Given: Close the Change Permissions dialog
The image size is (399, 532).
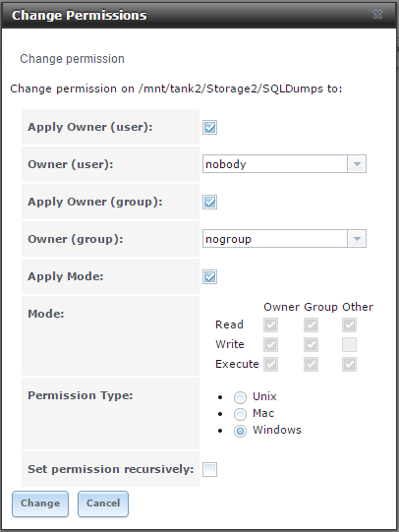Looking at the screenshot, I should point(377,14).
